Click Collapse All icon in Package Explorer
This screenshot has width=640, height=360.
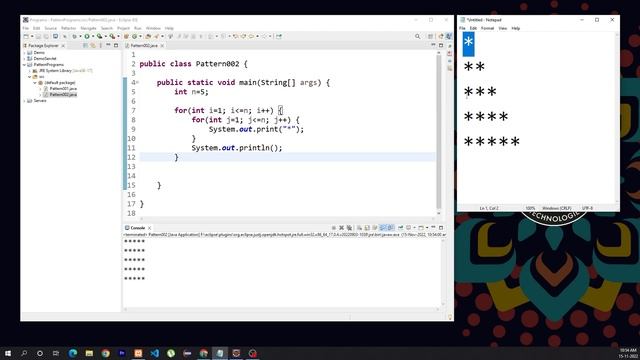tap(85, 45)
